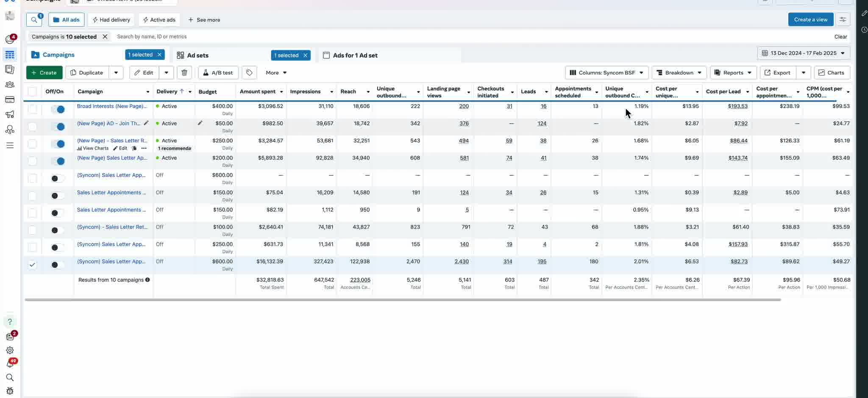Select the Had delivery view
The width and height of the screenshot is (868, 398).
click(111, 20)
